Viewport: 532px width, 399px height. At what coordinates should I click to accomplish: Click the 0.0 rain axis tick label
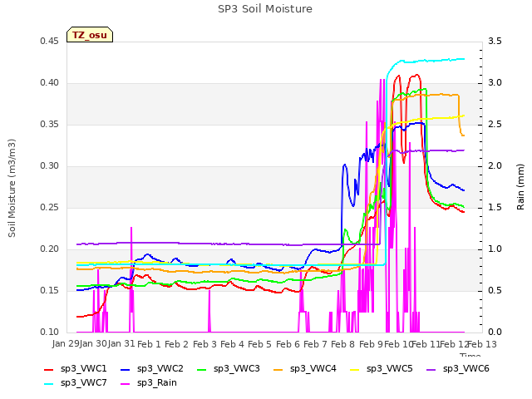(x=495, y=332)
